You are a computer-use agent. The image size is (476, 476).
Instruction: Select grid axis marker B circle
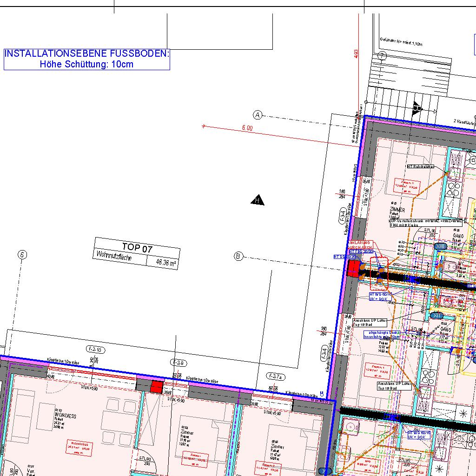coord(238,256)
